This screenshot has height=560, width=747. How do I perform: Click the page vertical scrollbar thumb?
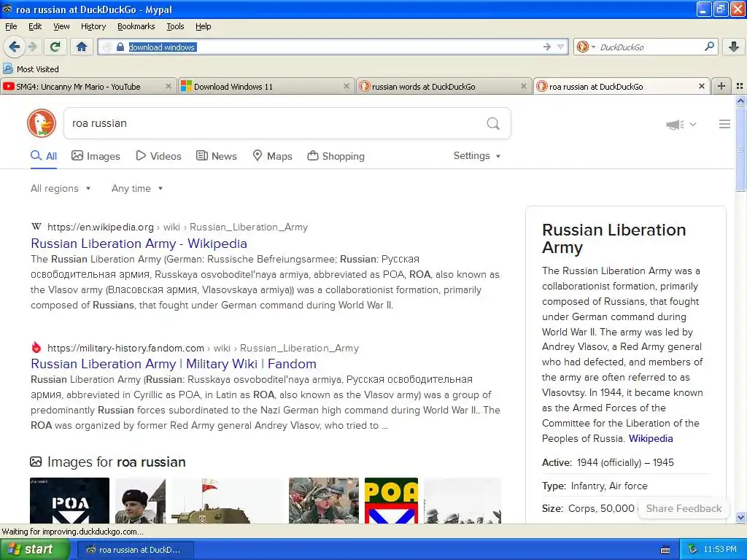coord(740,149)
